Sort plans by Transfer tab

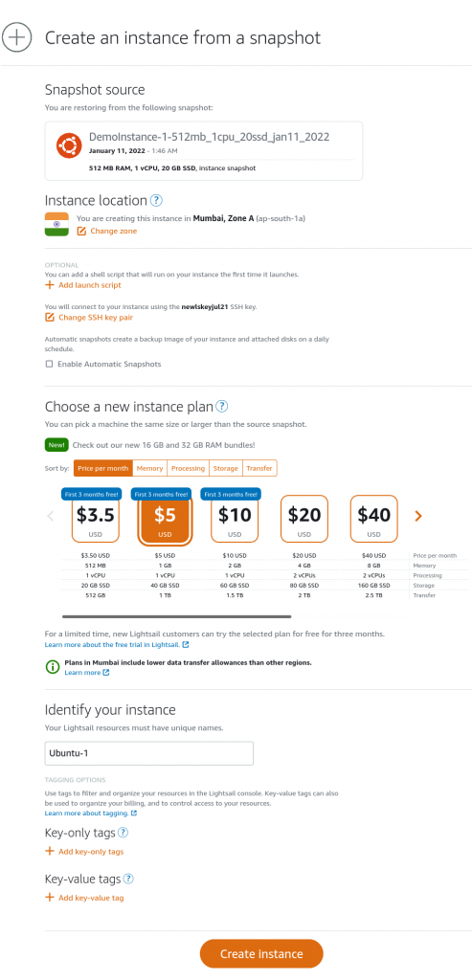(258, 468)
